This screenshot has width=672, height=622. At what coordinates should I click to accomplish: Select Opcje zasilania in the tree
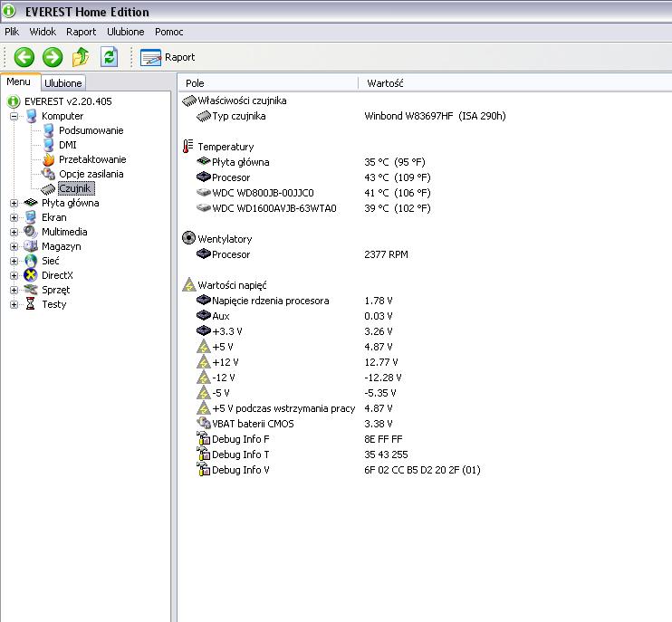(x=91, y=174)
